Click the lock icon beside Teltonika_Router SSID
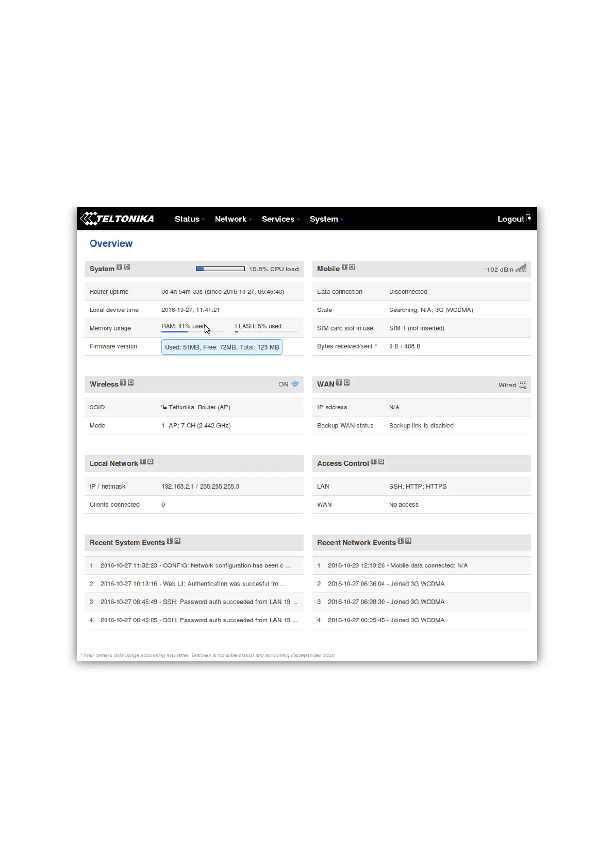The height and width of the screenshot is (868, 614). pos(164,407)
